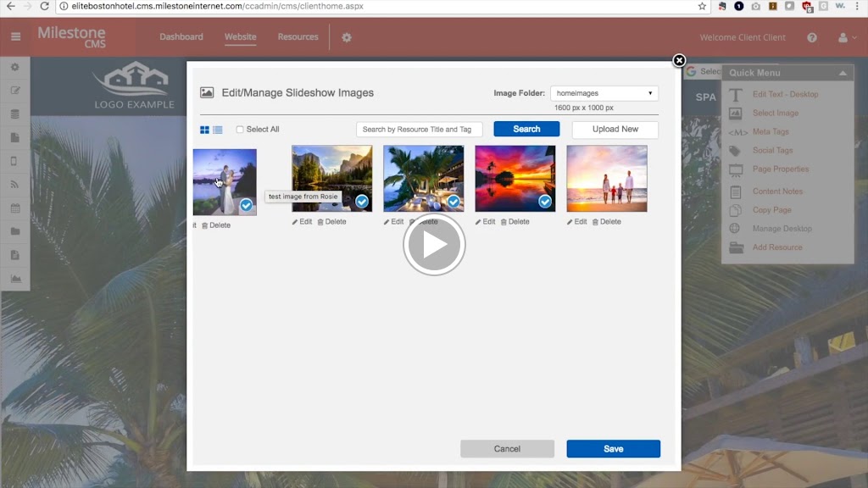868x488 pixels.
Task: Go to the Dashboard tab
Action: click(x=181, y=36)
